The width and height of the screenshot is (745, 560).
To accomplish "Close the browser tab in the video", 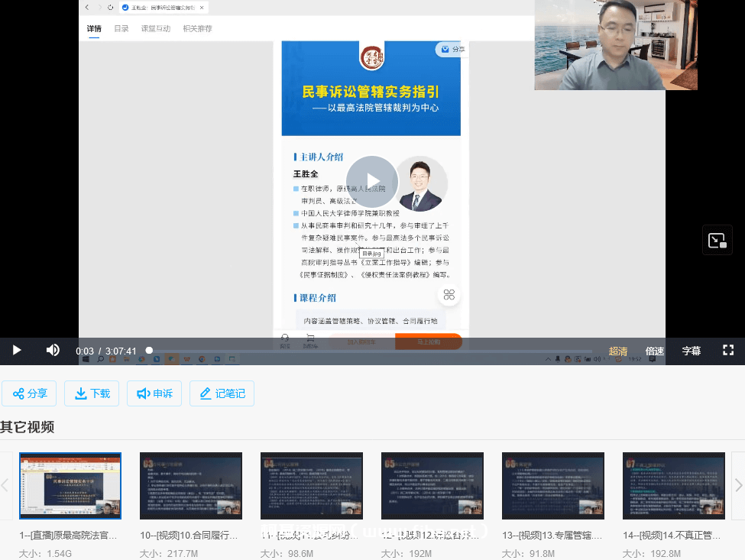I will (202, 8).
